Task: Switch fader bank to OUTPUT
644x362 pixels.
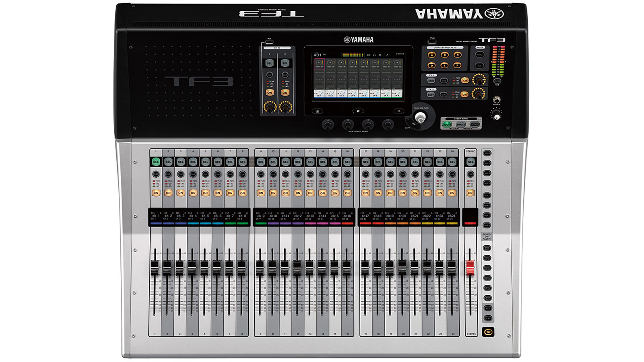Action: [475, 125]
